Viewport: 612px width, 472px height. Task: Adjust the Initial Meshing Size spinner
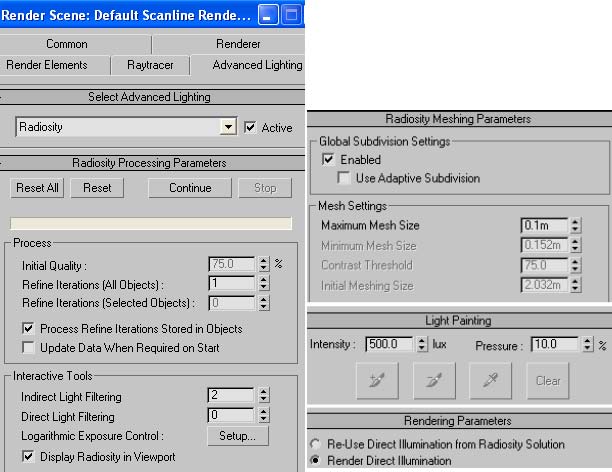pyautogui.click(x=575, y=285)
